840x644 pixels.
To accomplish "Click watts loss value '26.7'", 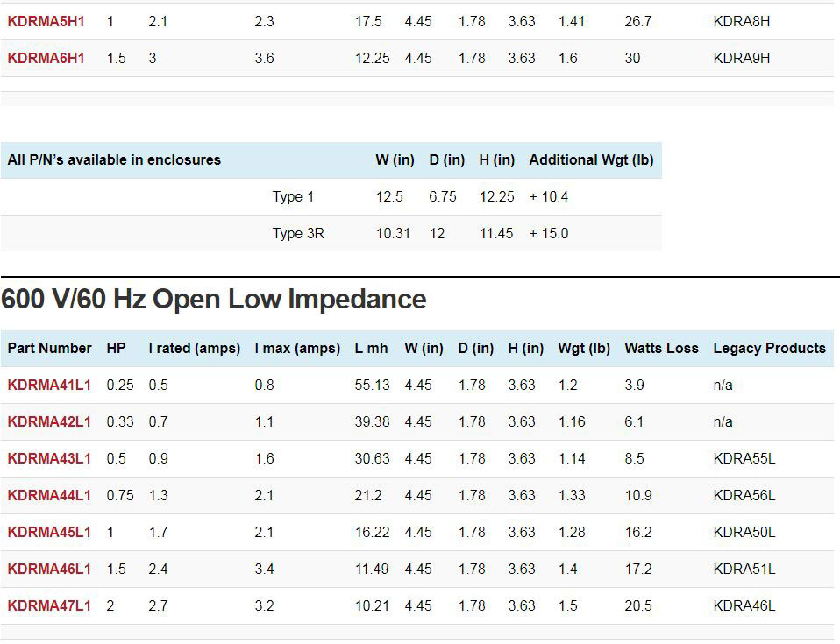I will (x=638, y=21).
